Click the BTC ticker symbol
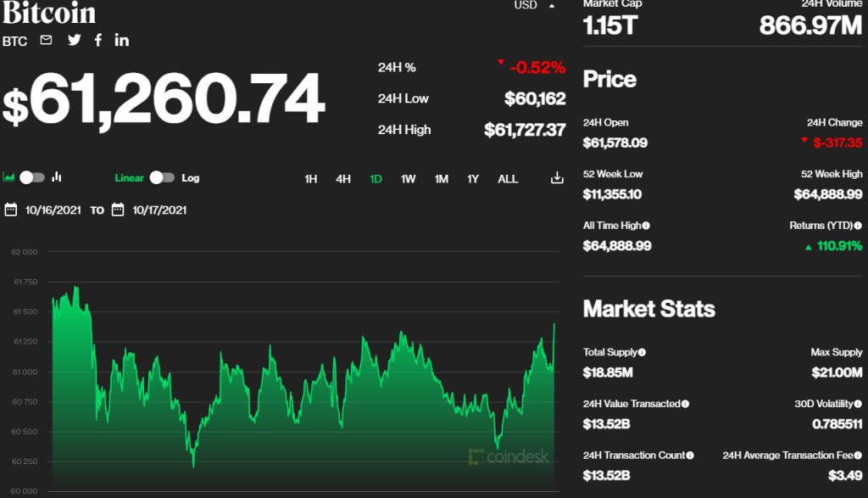This screenshot has width=868, height=498. click(14, 42)
